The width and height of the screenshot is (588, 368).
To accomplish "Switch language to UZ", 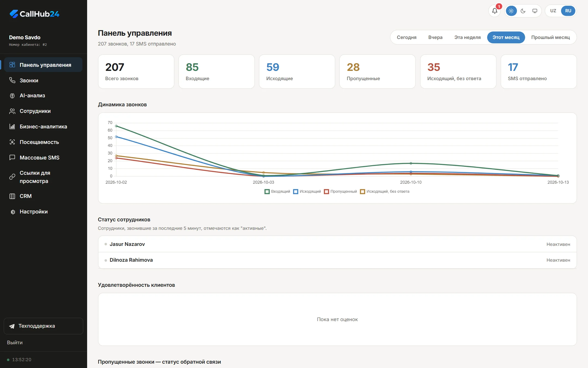I will 553,11.
